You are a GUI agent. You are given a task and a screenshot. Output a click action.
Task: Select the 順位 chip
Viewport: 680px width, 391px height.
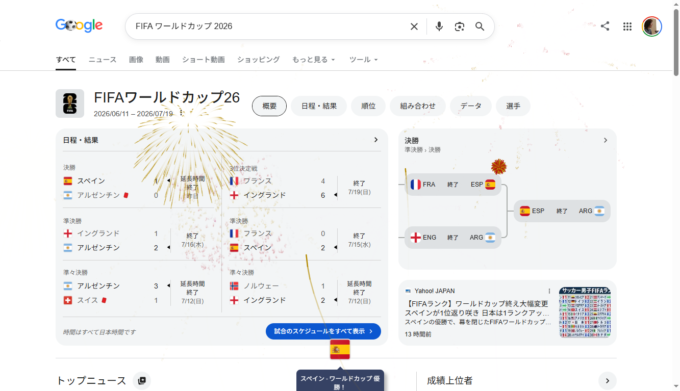tap(368, 106)
